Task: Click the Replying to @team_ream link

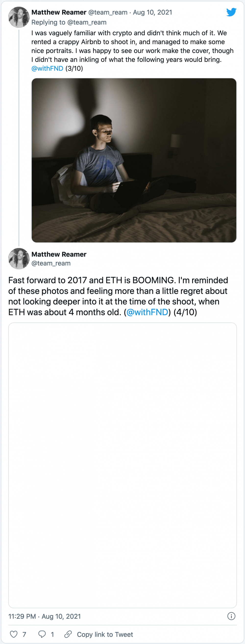Action: pyautogui.click(x=69, y=22)
